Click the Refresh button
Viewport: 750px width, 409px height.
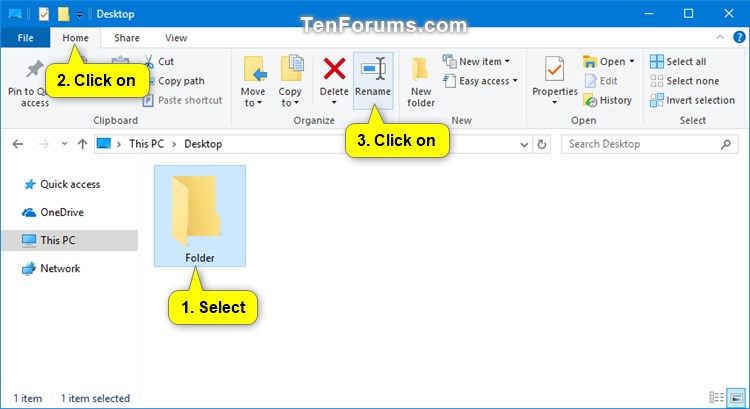tap(541, 144)
